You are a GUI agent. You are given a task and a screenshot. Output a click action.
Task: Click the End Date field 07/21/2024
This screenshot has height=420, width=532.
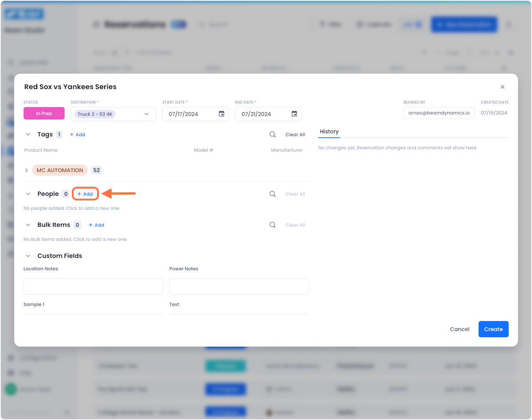coord(268,114)
